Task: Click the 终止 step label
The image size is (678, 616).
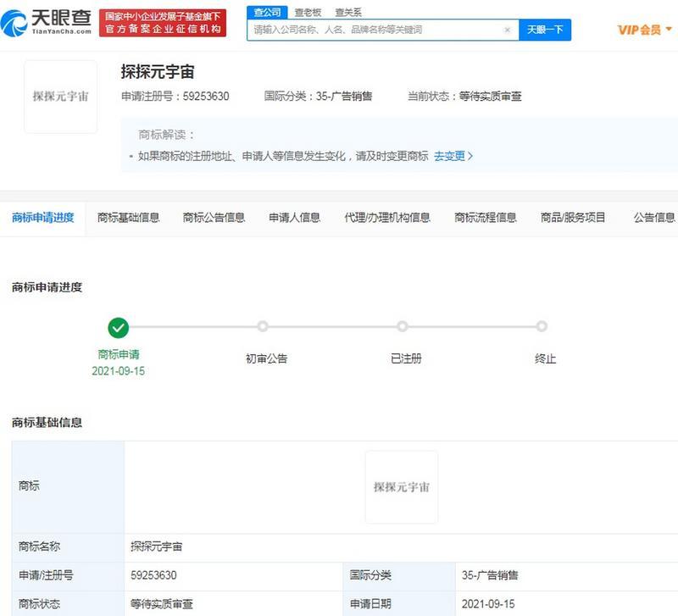Action: (x=545, y=358)
